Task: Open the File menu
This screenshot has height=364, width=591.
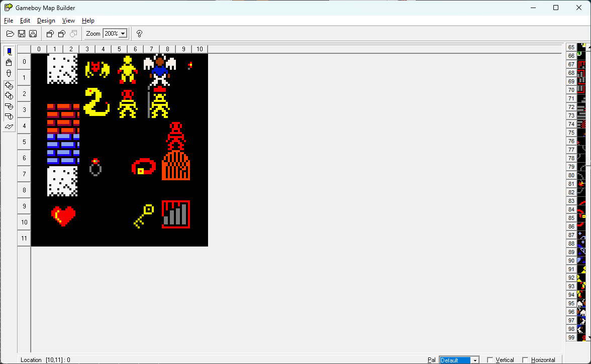Action: coord(8,21)
